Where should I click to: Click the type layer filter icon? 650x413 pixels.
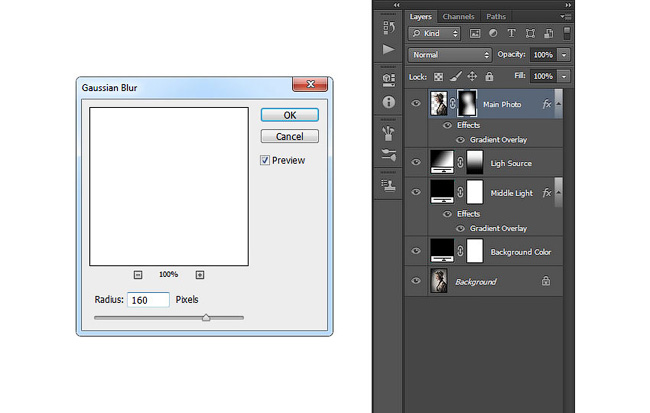click(512, 33)
